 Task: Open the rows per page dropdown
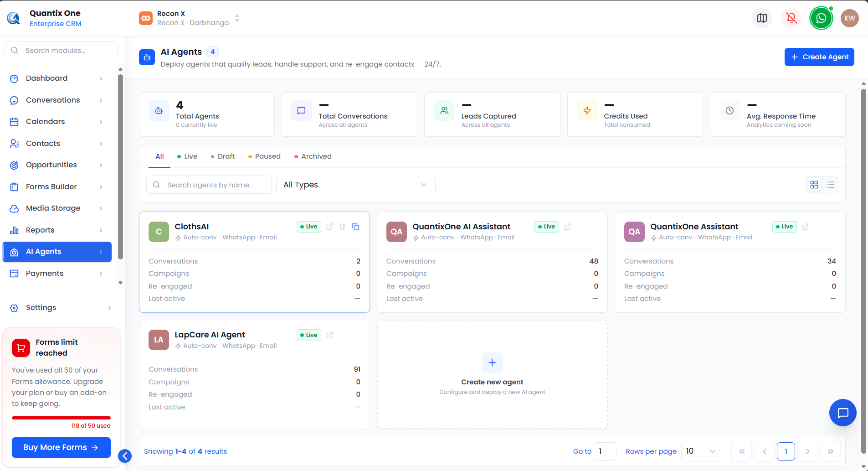(701, 451)
